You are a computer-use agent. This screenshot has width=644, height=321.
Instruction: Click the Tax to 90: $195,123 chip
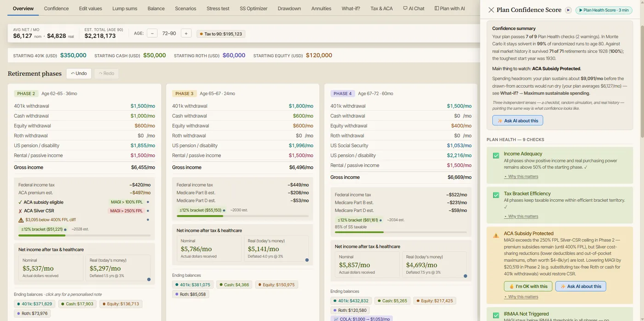click(x=221, y=34)
